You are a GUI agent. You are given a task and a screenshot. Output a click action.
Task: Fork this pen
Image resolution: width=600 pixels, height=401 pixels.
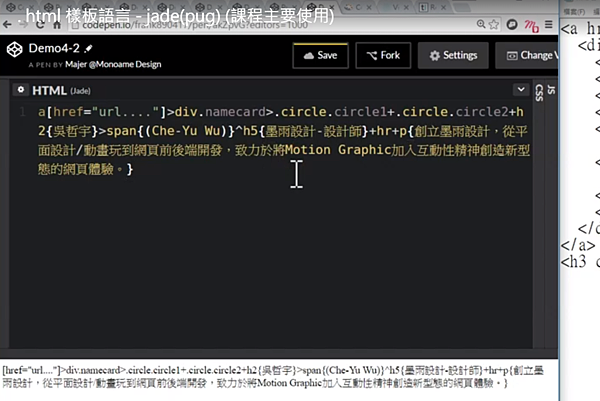pyautogui.click(x=383, y=55)
